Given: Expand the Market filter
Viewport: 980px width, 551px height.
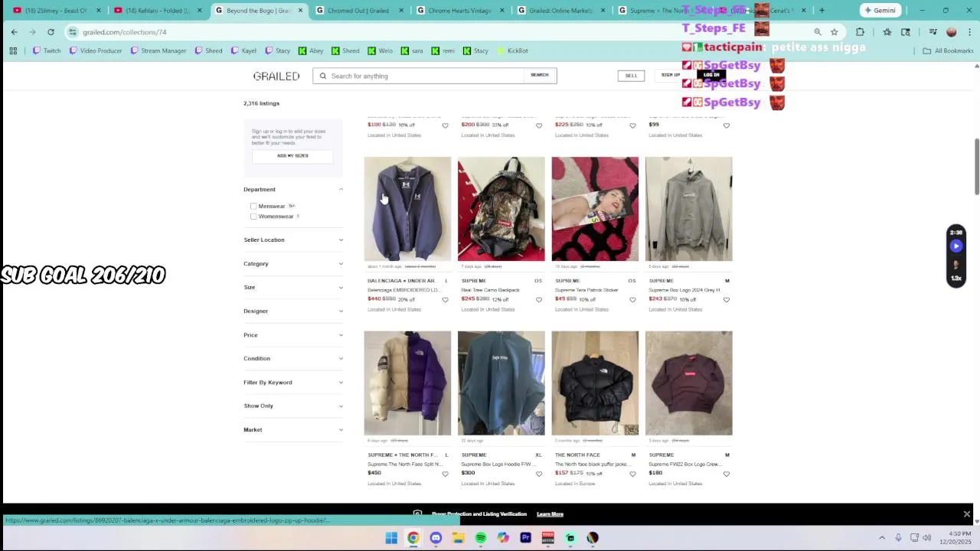Looking at the screenshot, I should 293,429.
